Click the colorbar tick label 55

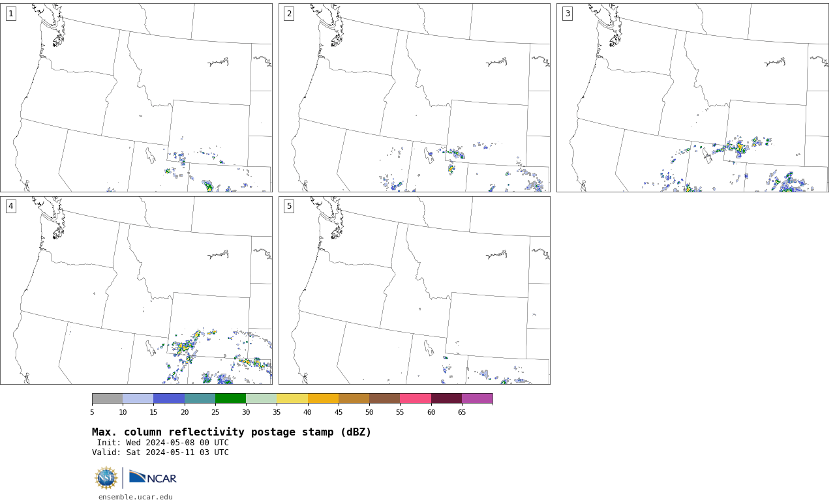(400, 412)
